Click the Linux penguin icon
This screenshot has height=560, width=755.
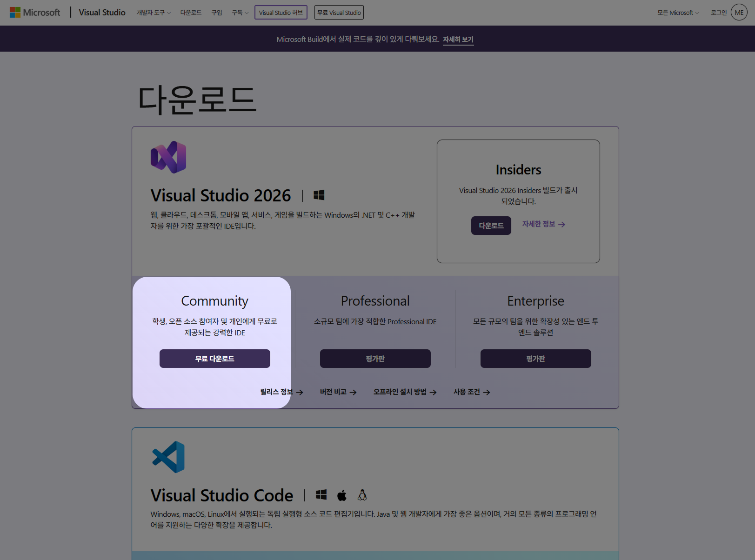[362, 495]
